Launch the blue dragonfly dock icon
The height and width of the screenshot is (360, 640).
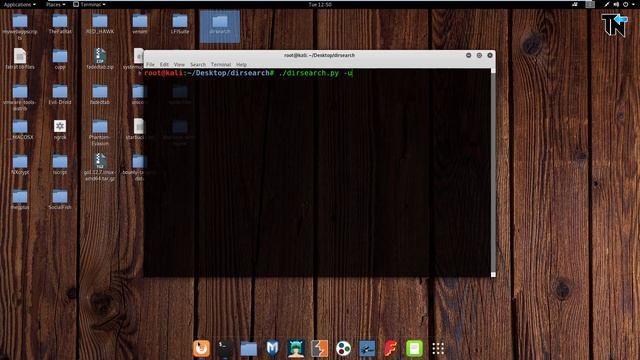367,349
